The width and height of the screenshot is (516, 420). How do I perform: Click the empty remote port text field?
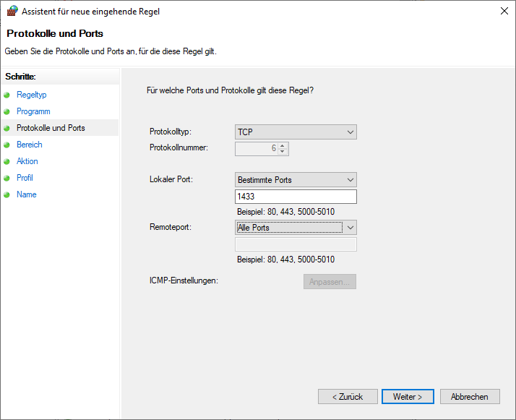[296, 244]
